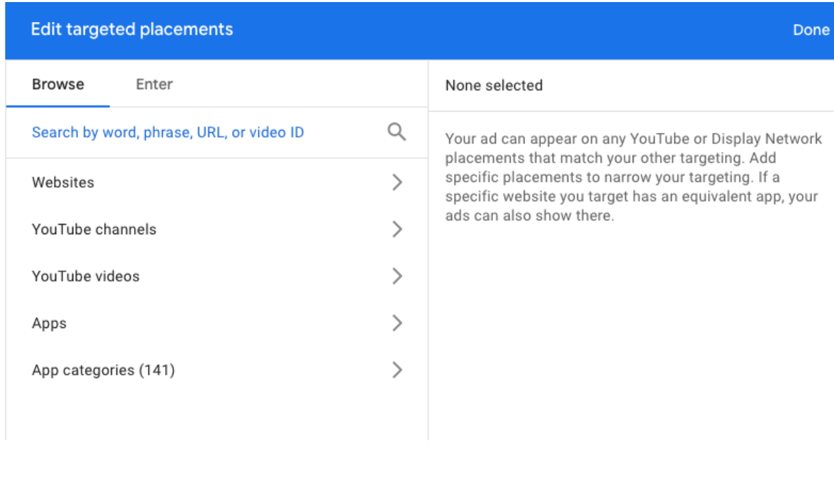
Task: Select the Apps row label
Action: [x=49, y=323]
